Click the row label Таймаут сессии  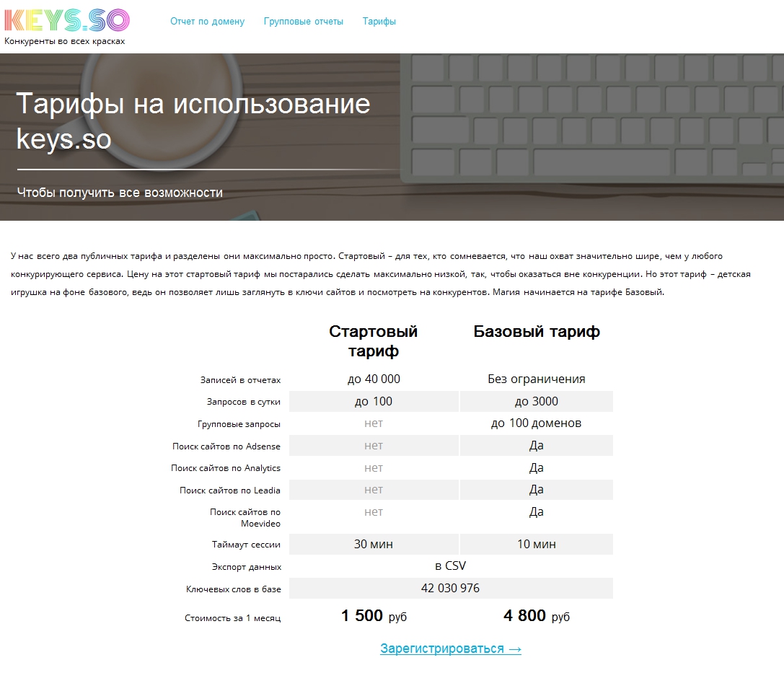pyautogui.click(x=246, y=545)
